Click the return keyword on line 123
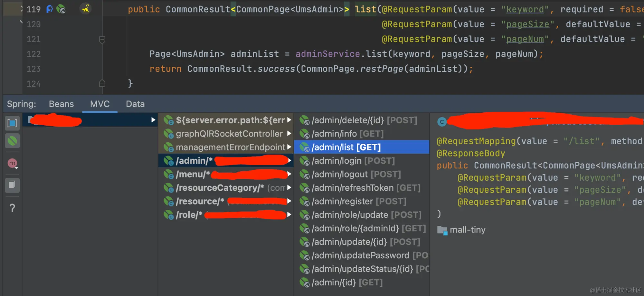The height and width of the screenshot is (296, 644). click(166, 69)
